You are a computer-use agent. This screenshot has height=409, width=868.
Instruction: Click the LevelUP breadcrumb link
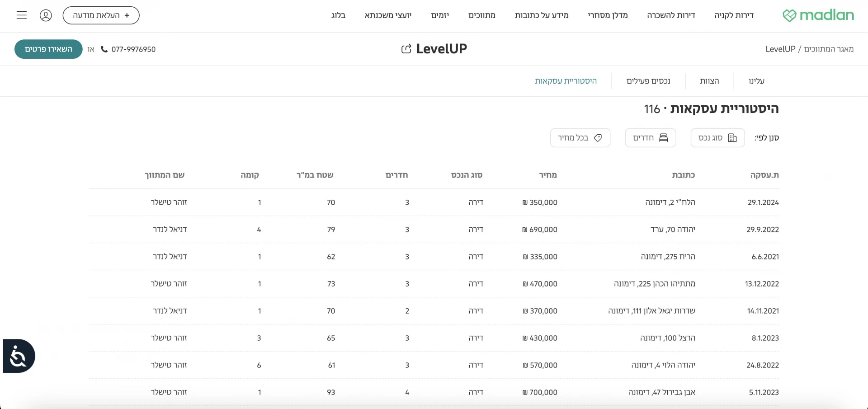[x=780, y=49]
